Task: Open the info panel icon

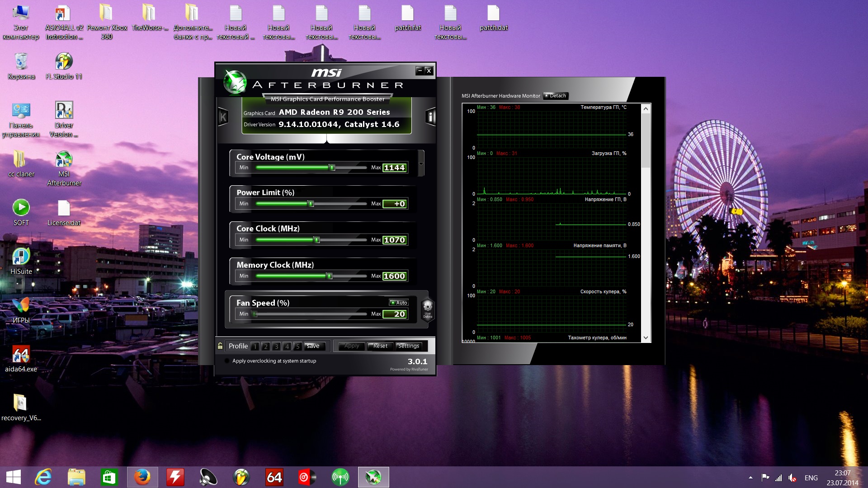Action: coord(430,117)
